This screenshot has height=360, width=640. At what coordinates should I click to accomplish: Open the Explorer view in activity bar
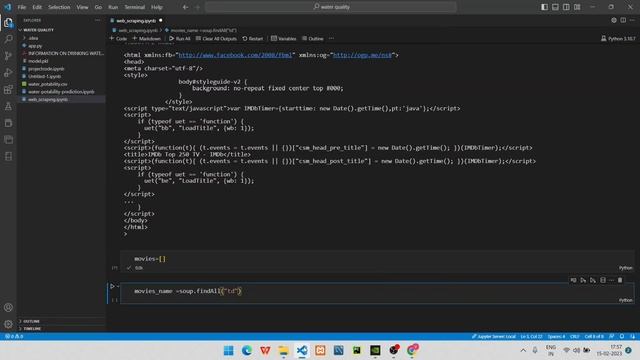tap(8, 22)
